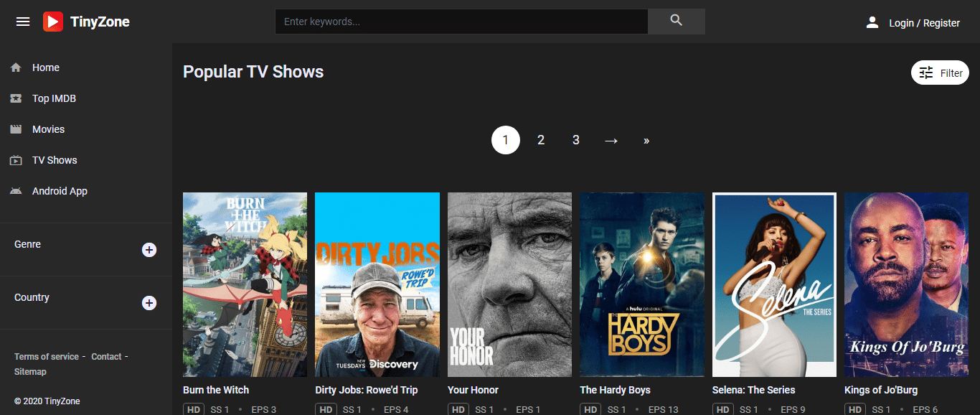Open the Filter button

[x=940, y=73]
